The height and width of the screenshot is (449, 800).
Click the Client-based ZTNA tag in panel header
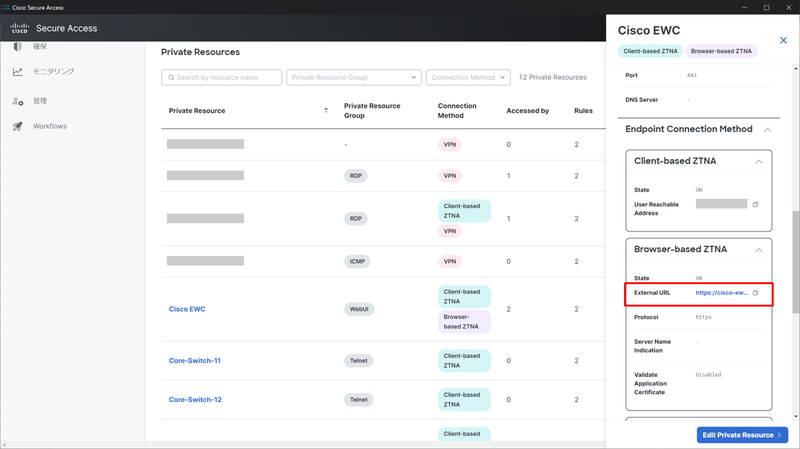(650, 51)
